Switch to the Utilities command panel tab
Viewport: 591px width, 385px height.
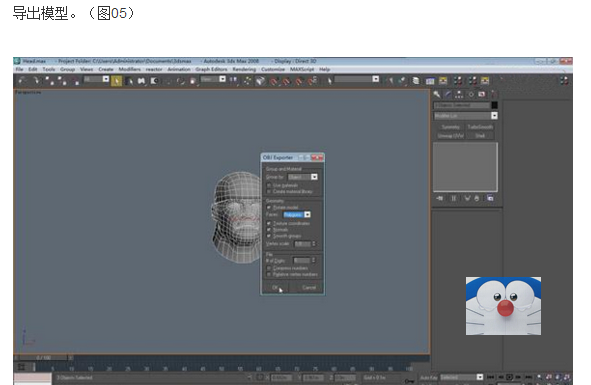(493, 94)
